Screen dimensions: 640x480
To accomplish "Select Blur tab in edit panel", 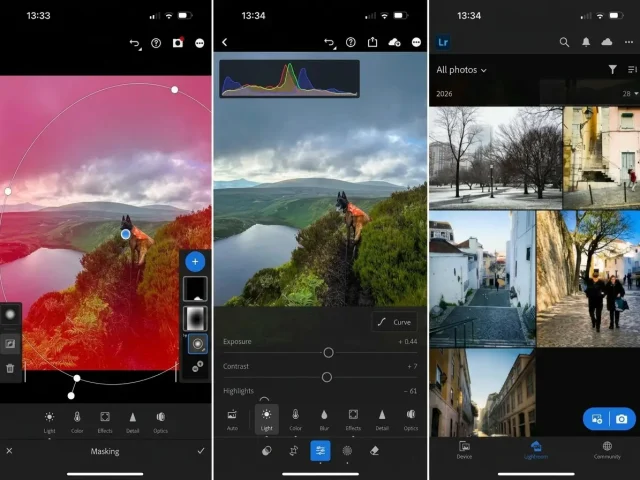I will pos(324,420).
